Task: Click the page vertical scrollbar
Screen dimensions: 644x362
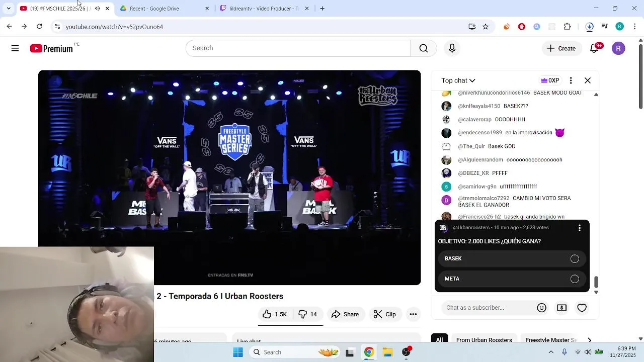Action: [x=640, y=75]
